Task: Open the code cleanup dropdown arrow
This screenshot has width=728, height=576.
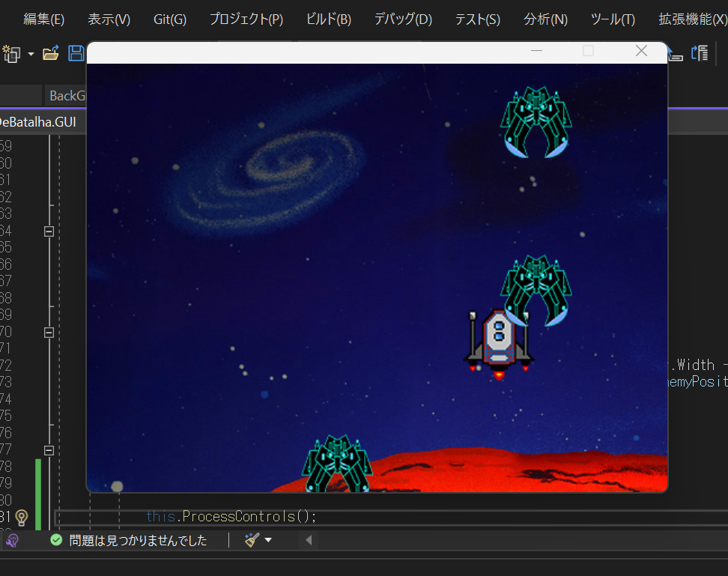Action: pyautogui.click(x=268, y=540)
